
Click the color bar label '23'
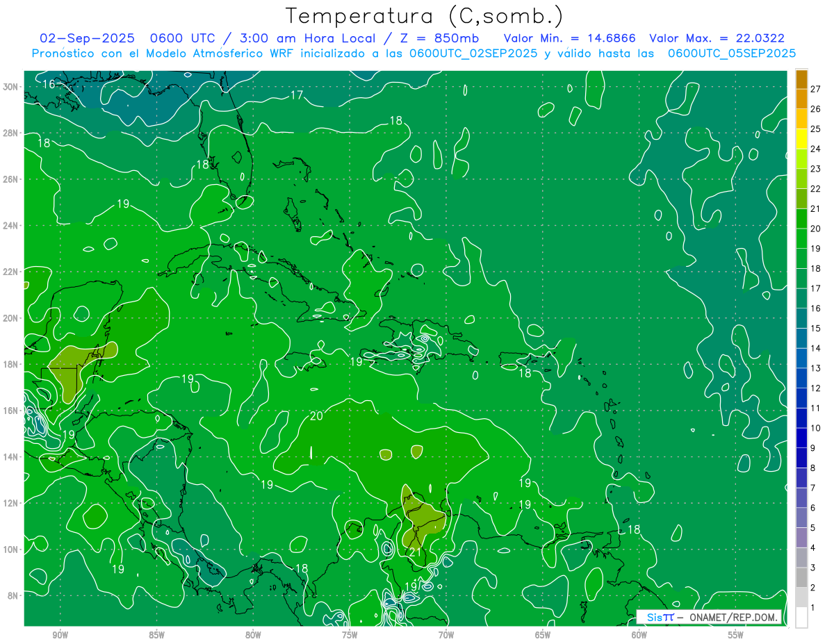pos(816,169)
